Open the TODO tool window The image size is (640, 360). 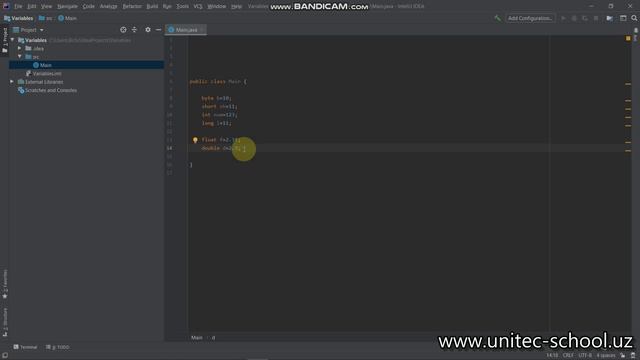58,347
